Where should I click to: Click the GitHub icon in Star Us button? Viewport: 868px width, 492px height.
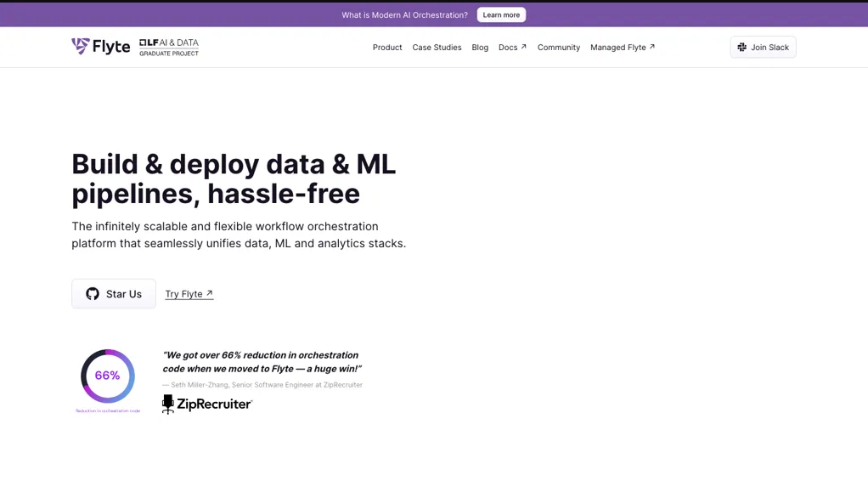click(x=93, y=294)
